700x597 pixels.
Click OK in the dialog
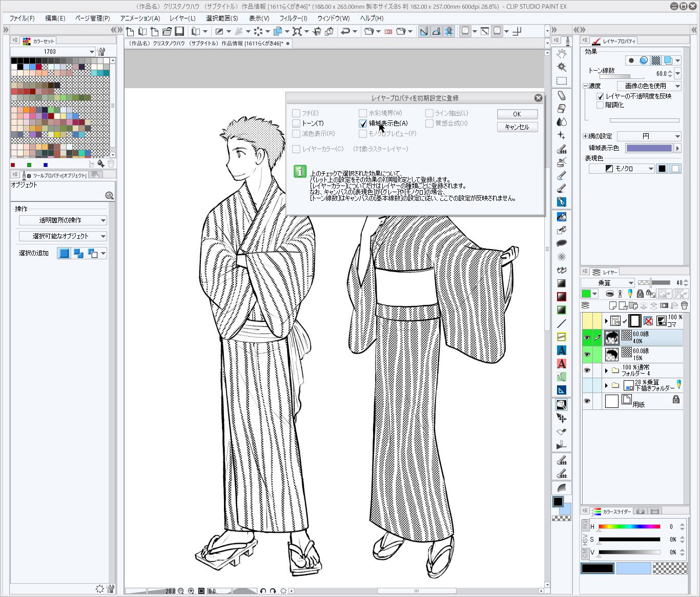(517, 114)
